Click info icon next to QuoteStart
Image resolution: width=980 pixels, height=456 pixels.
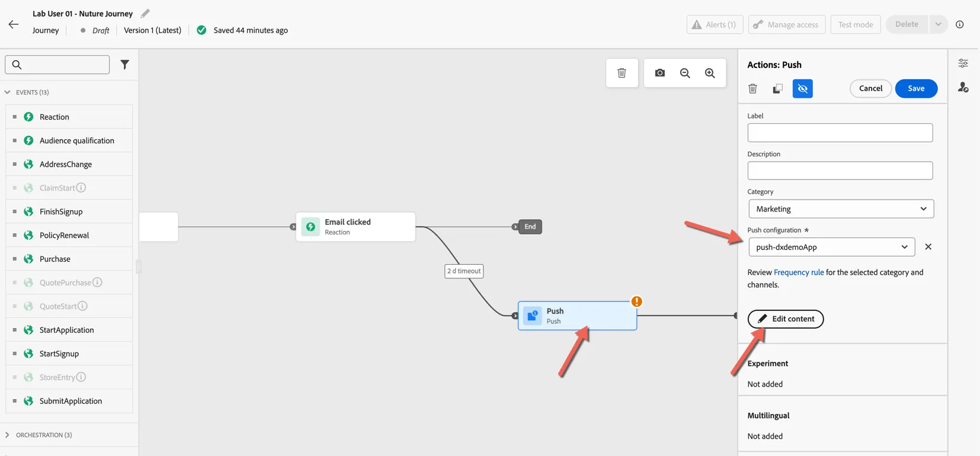coord(82,306)
